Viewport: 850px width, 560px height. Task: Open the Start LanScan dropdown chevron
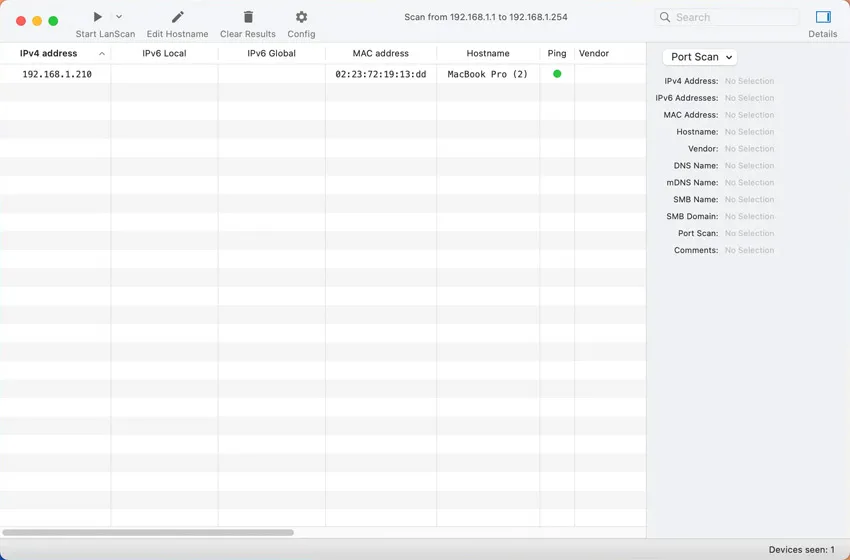[x=119, y=17]
